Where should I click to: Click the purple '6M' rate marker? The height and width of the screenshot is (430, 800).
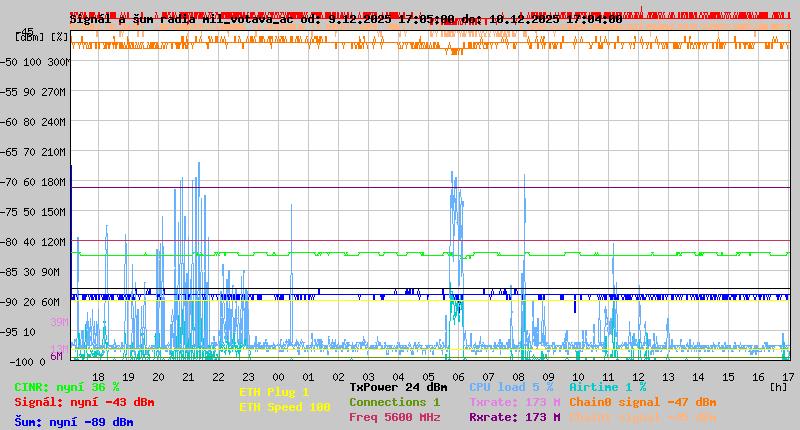pos(56,356)
